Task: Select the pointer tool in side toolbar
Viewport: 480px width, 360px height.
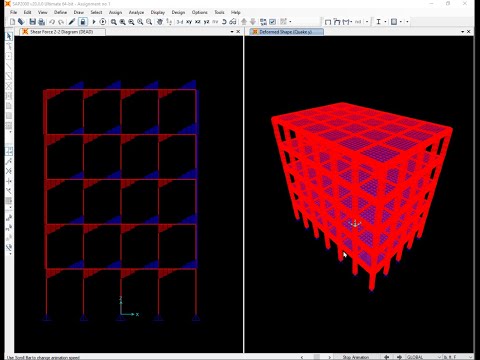Action: click(x=9, y=36)
